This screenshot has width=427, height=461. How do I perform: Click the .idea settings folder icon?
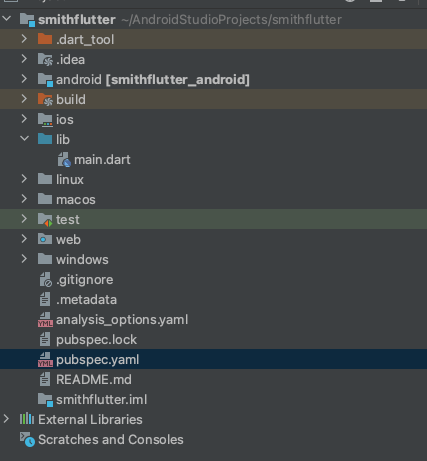click(45, 60)
